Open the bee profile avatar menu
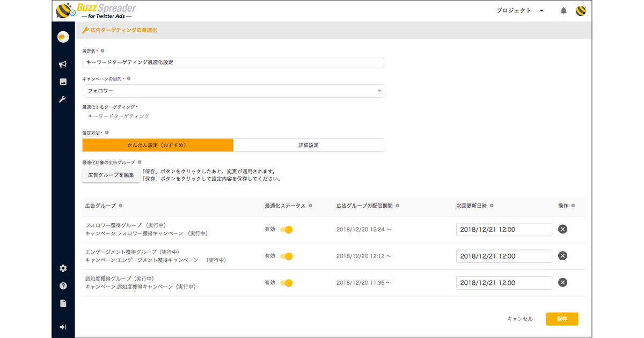Screen dimensions: 644x338 tap(581, 11)
